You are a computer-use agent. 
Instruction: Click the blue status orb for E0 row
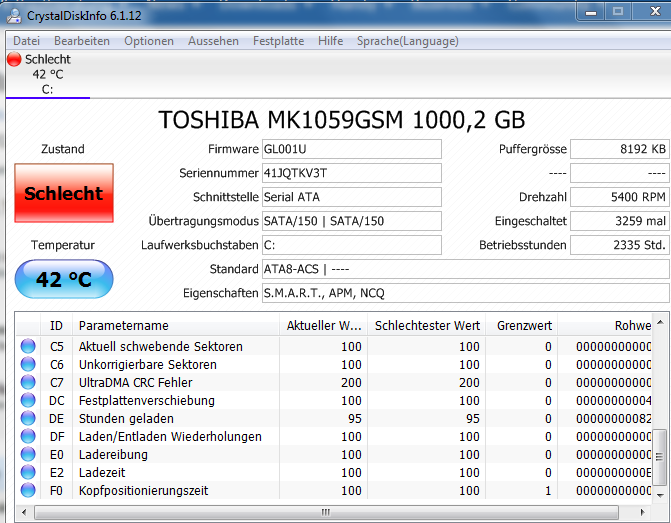[28, 454]
